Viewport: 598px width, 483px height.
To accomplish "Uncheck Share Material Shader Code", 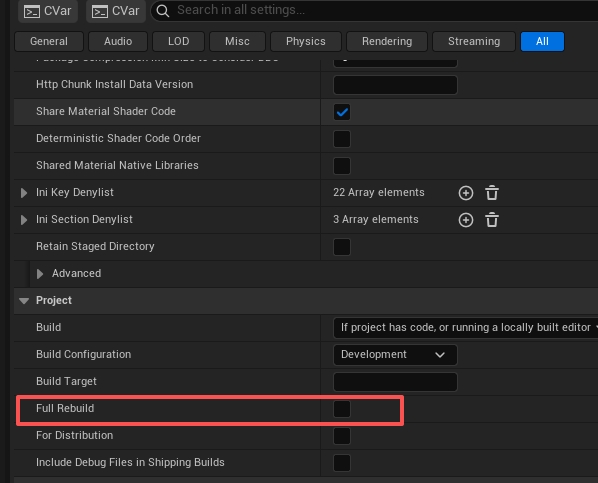I will (x=342, y=112).
